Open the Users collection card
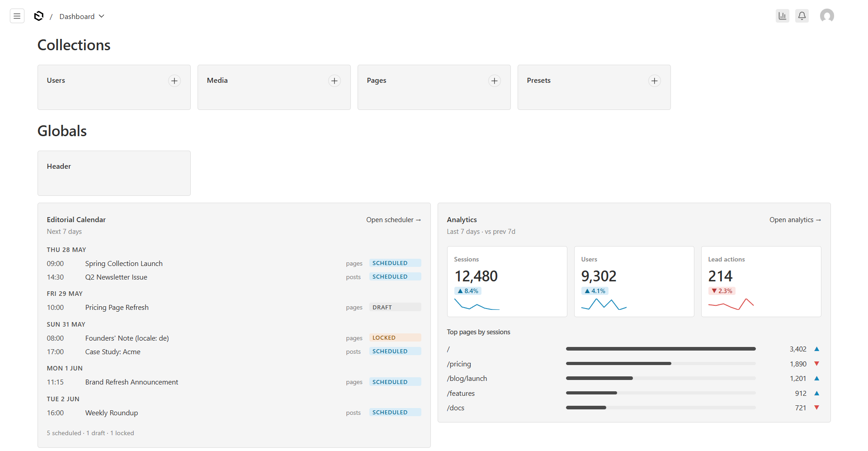Viewport: 868px width, 451px height. (x=114, y=87)
